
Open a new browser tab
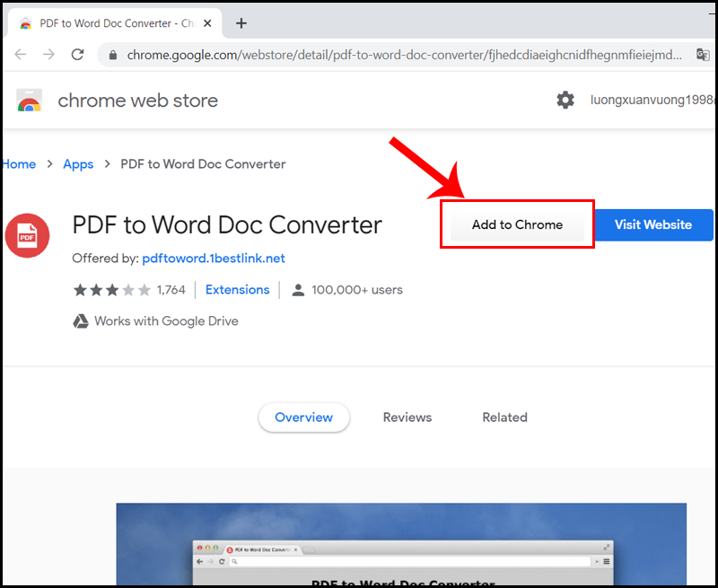(241, 23)
